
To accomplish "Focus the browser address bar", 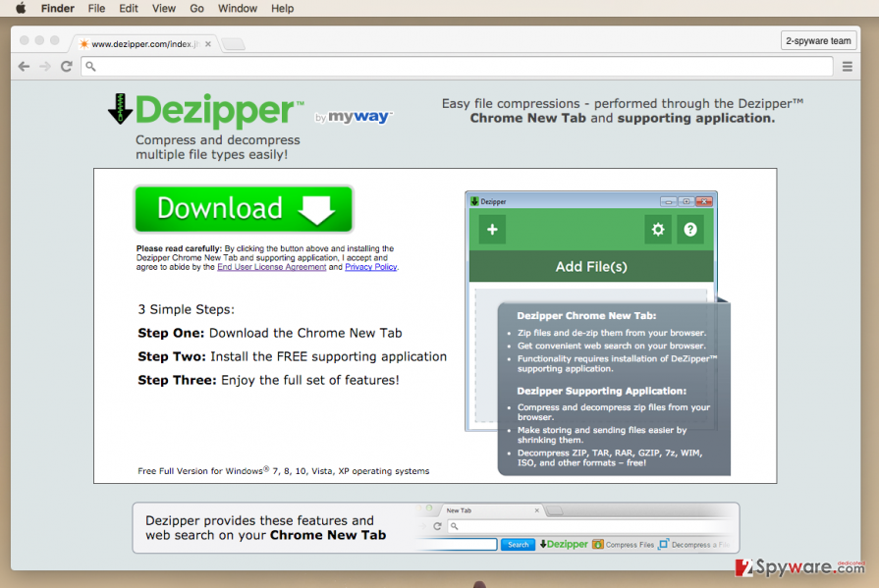I will (457, 67).
